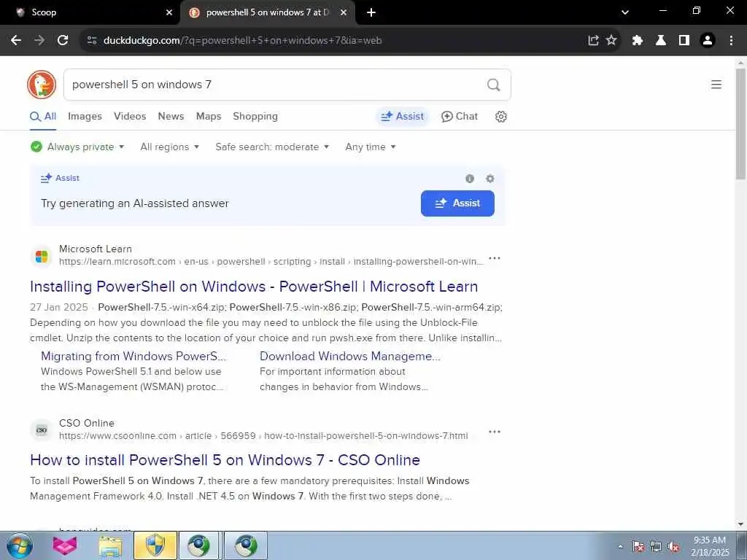
Task: Click the muted volume tray icon
Action: (x=673, y=547)
